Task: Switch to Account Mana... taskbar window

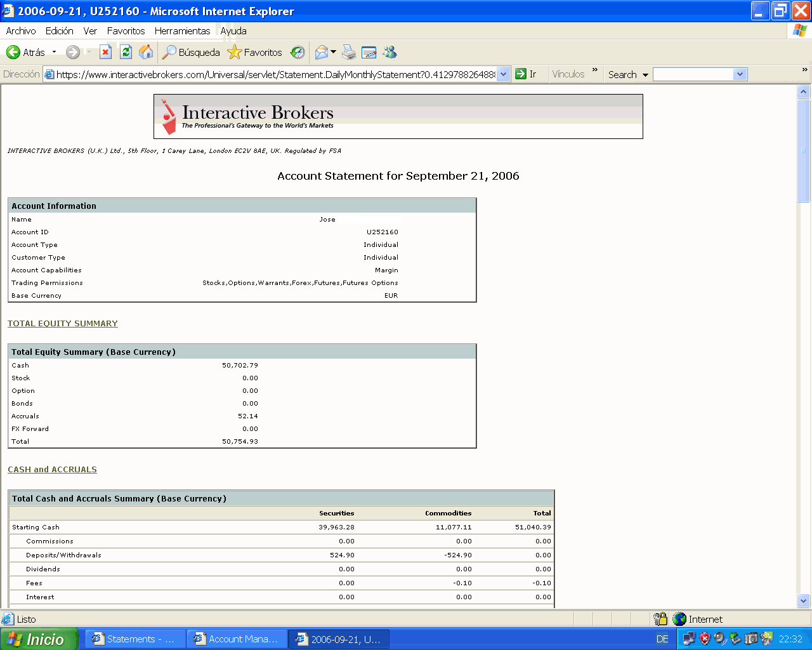Action: 237,639
